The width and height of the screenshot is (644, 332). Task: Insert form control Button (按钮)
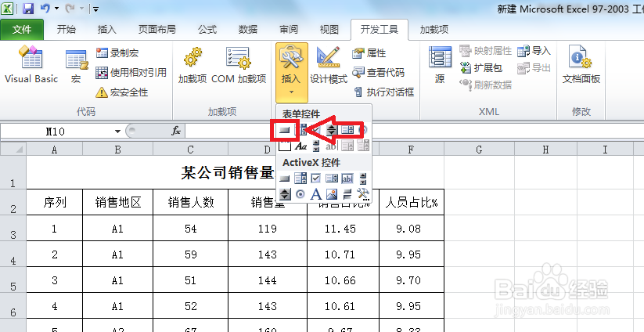[x=285, y=131]
